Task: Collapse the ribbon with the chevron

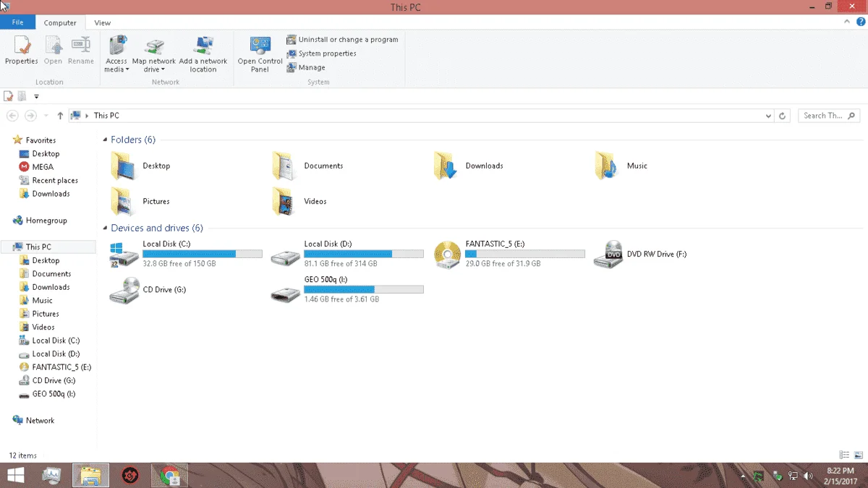Action: tap(846, 22)
